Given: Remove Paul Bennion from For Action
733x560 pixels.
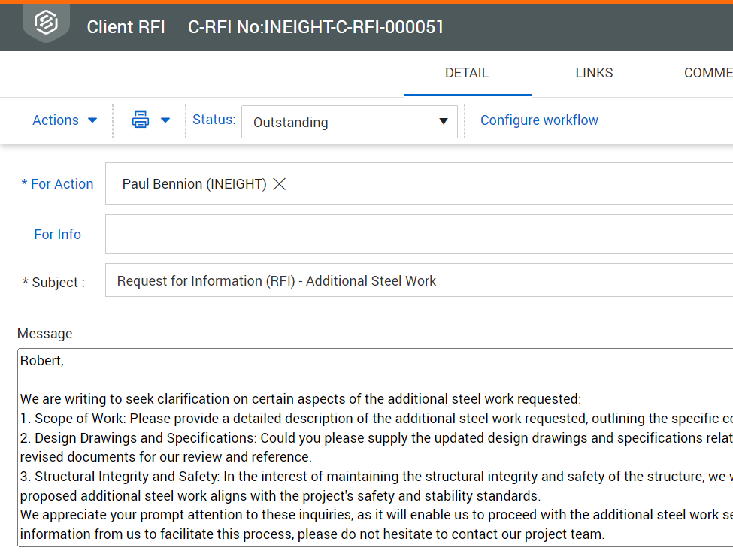Looking at the screenshot, I should point(280,184).
